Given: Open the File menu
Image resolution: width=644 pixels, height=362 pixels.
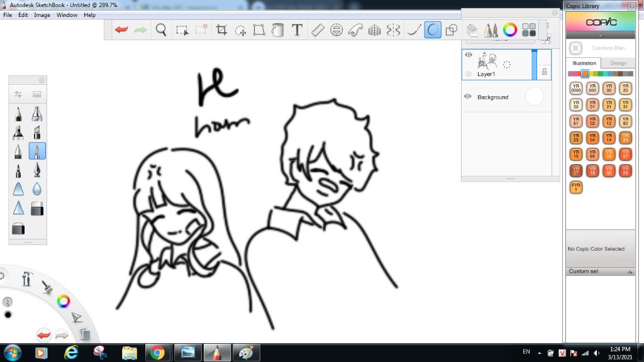Looking at the screenshot, I should (8, 15).
